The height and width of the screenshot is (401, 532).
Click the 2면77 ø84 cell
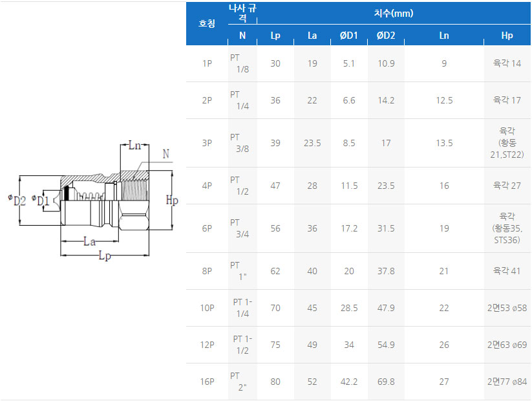(x=507, y=382)
